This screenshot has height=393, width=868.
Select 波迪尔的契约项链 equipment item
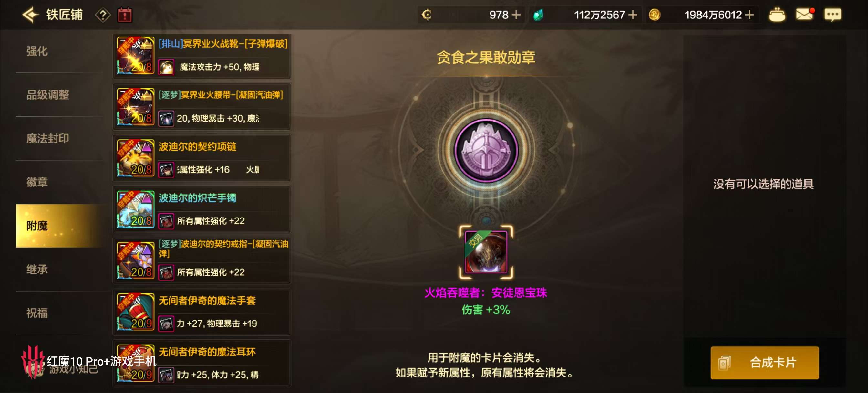202,158
